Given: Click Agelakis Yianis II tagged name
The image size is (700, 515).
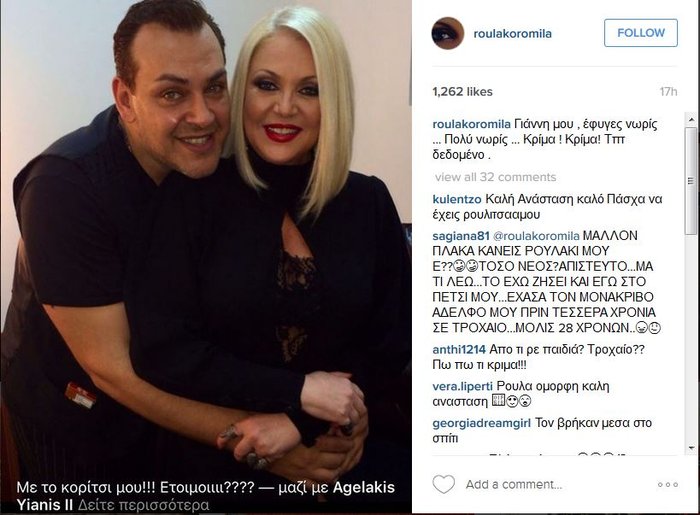Looking at the screenshot, I should coord(206,496).
